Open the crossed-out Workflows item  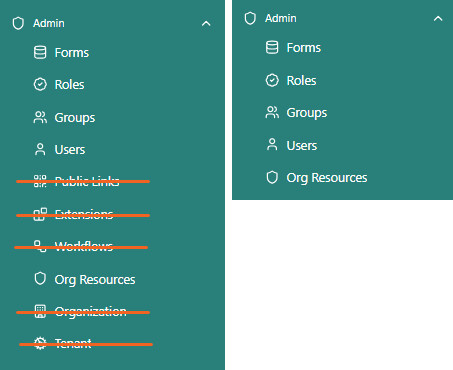[84, 246]
